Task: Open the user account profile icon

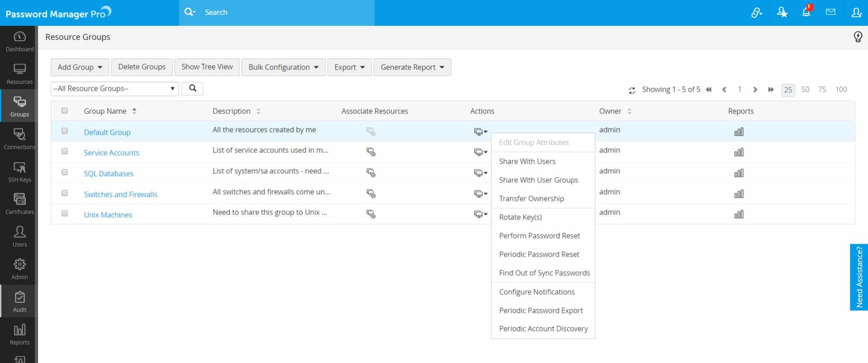Action: pyautogui.click(x=856, y=12)
